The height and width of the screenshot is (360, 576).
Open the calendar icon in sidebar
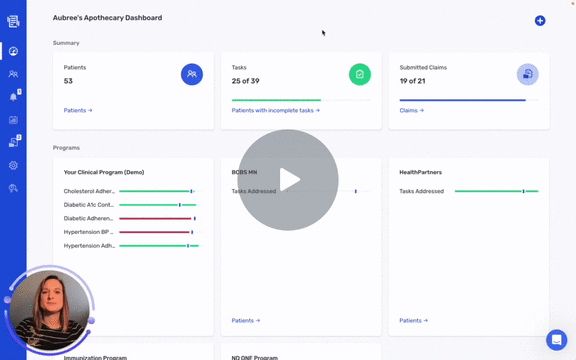13,120
